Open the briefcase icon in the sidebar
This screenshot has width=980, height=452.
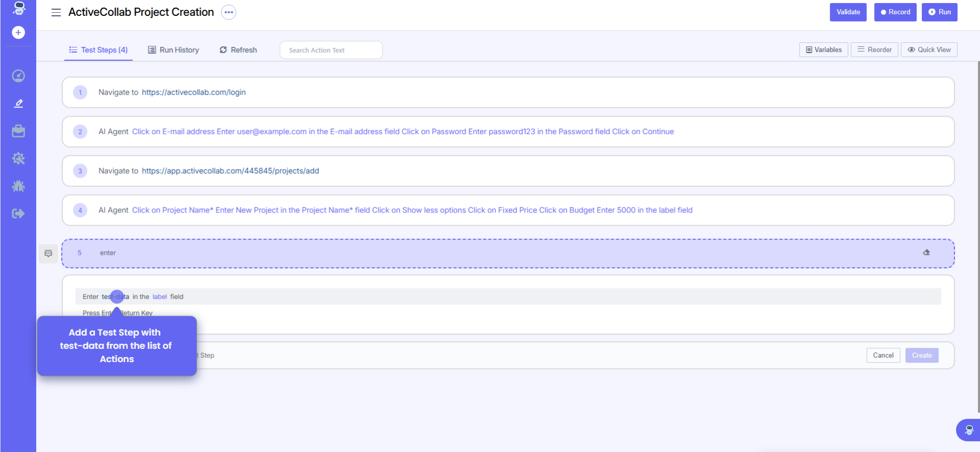tap(18, 131)
